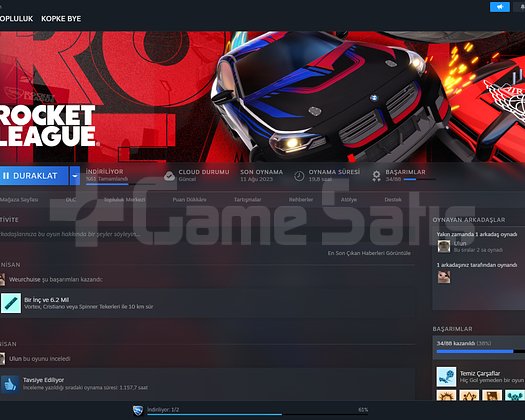
Task: Click the play time clock icon
Action: (x=299, y=176)
